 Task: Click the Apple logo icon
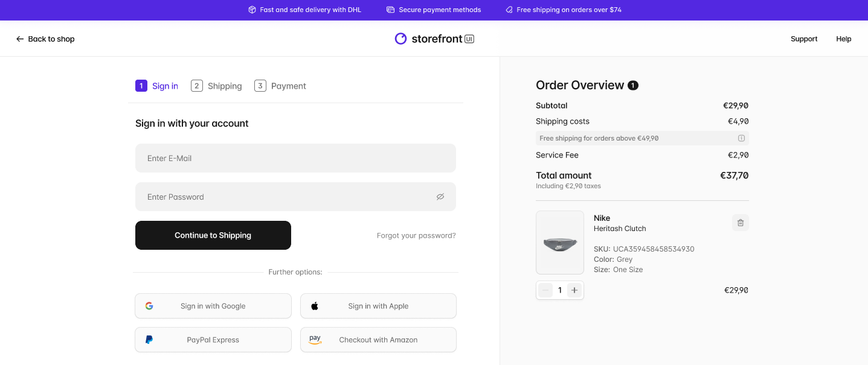pos(315,306)
